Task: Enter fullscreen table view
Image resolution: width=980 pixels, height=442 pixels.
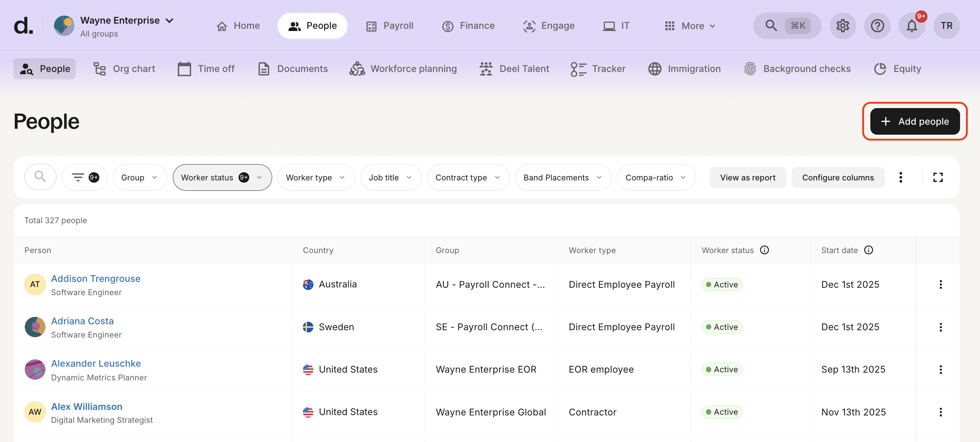Action: coord(938,177)
